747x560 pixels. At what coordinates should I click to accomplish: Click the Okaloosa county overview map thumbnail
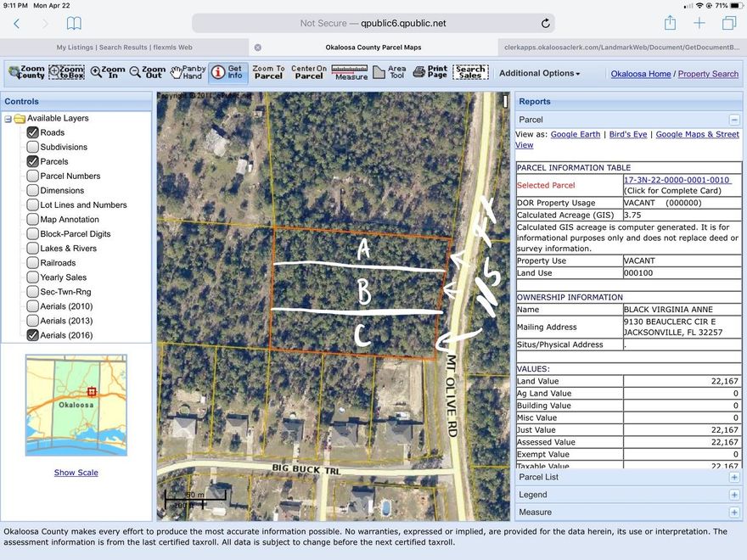pos(76,406)
